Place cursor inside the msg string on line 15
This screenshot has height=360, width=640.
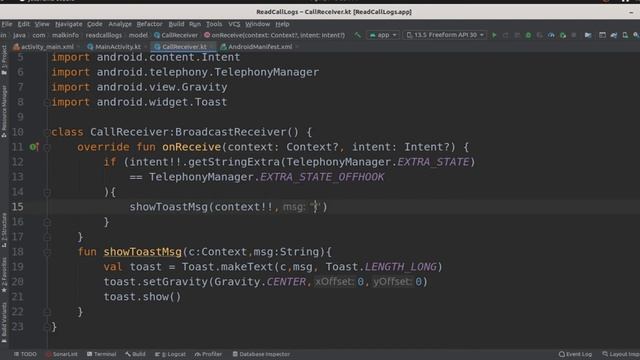point(315,207)
